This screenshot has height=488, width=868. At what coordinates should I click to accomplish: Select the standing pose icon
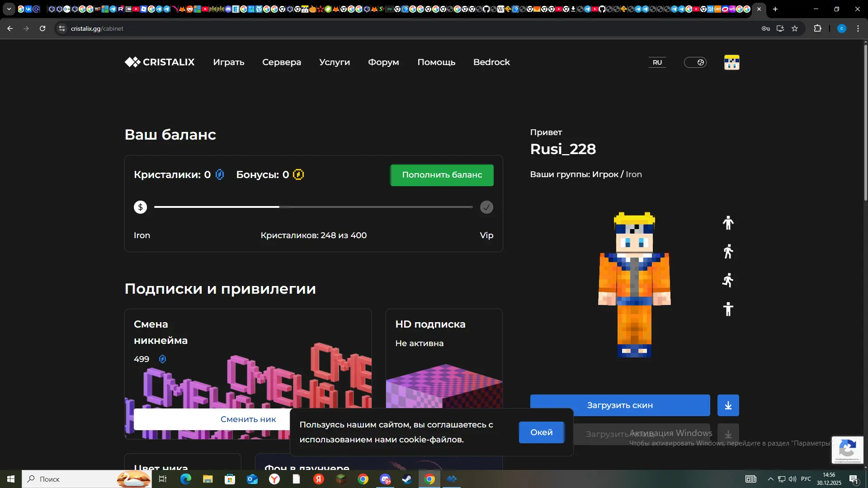(728, 223)
